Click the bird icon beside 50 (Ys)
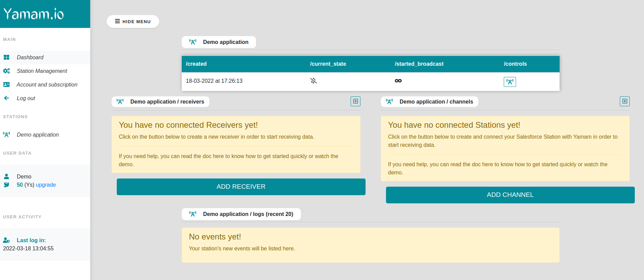Screen dimensions: 644x280 (6, 185)
